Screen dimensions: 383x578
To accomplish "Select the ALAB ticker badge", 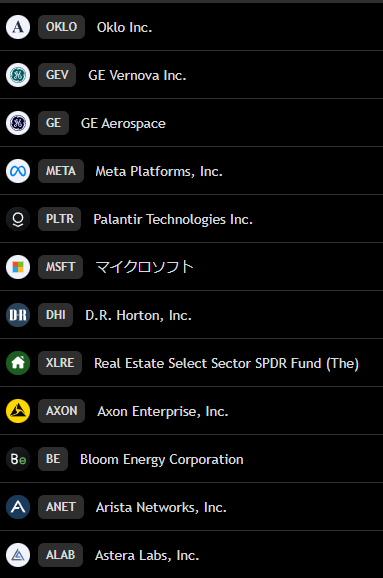I will 60,555.
